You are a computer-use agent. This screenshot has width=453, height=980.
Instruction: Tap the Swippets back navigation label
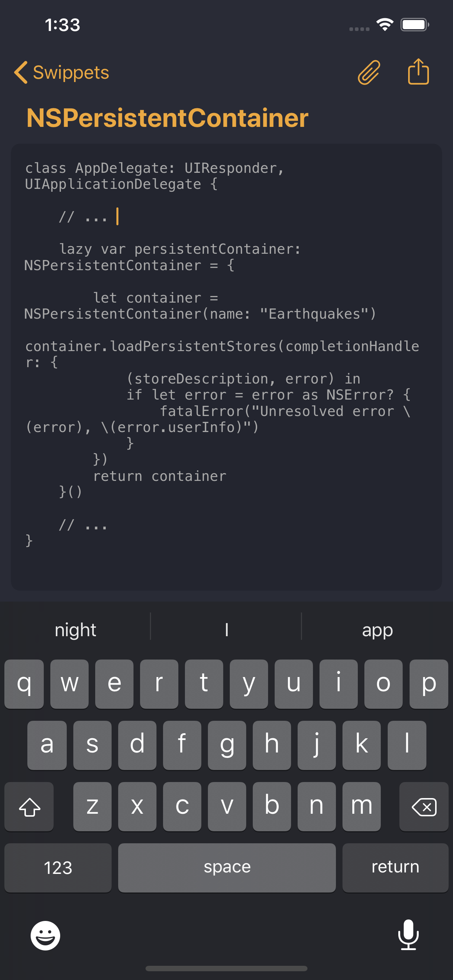point(70,72)
